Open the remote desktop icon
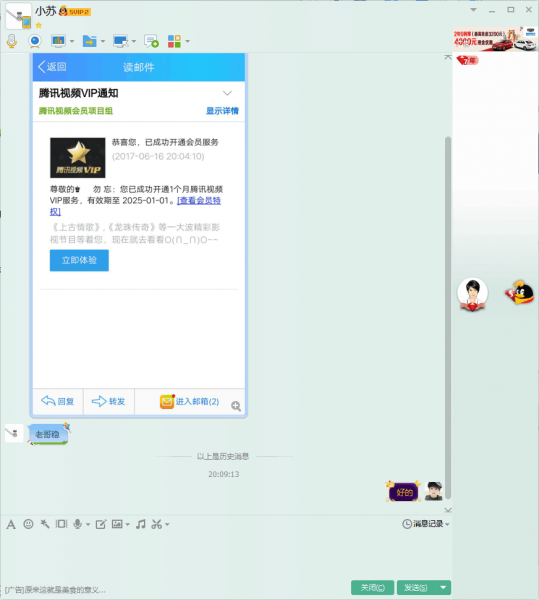The image size is (539, 600). (121, 41)
